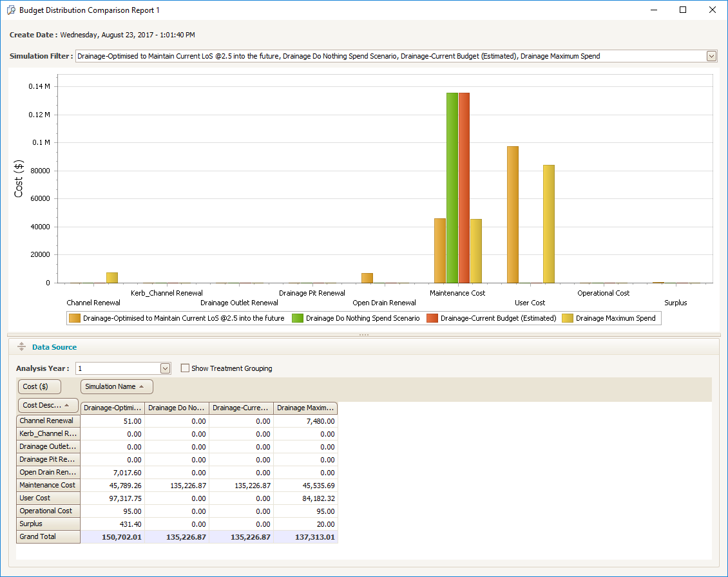Image resolution: width=728 pixels, height=577 pixels.
Task: Click the green Drainage Do Nothing legend marker
Action: [297, 318]
